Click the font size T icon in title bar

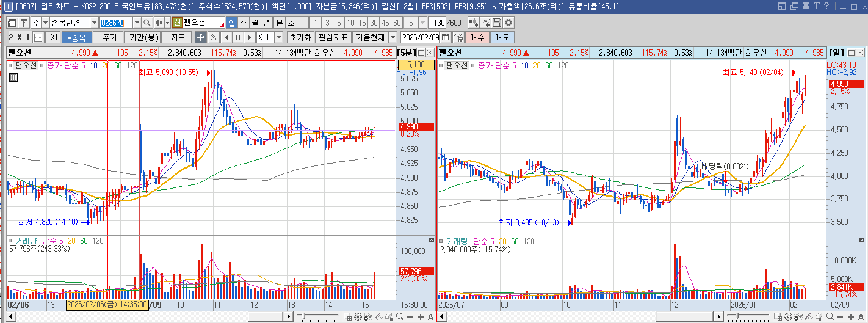click(x=817, y=7)
